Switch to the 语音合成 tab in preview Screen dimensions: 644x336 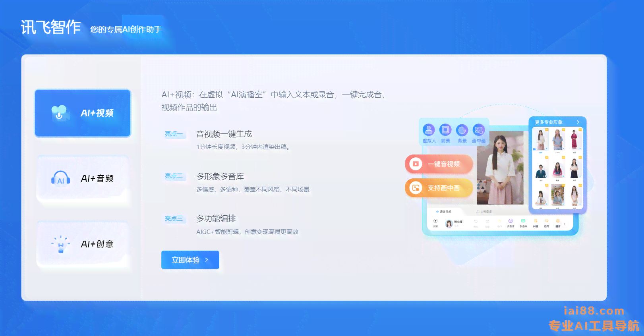[443, 212]
